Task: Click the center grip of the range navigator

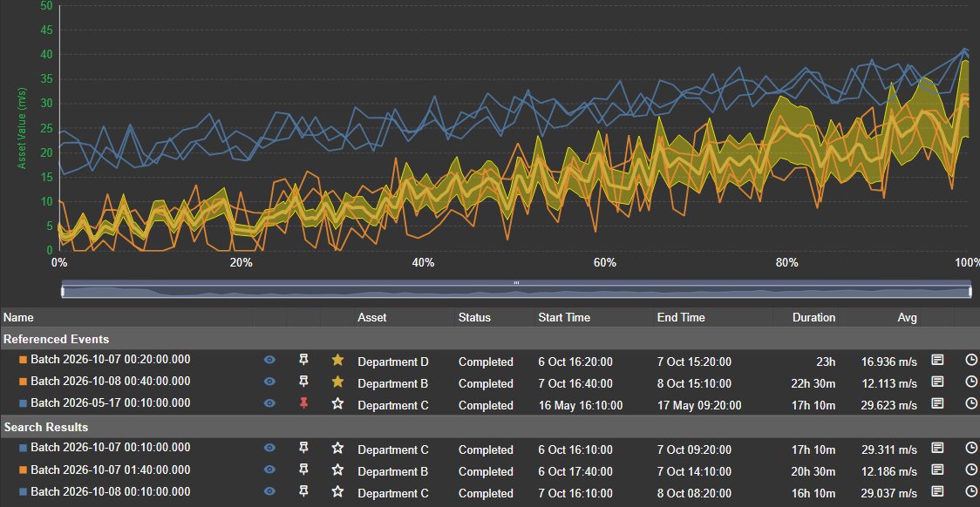Action: click(x=516, y=283)
